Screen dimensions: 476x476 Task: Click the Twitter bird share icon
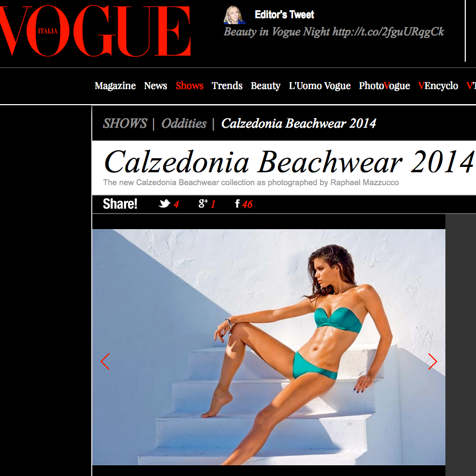(164, 203)
